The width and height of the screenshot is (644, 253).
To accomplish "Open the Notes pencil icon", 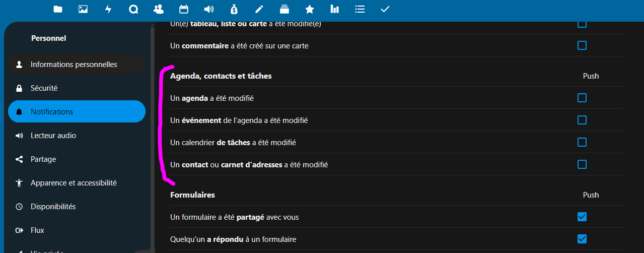I will click(259, 9).
